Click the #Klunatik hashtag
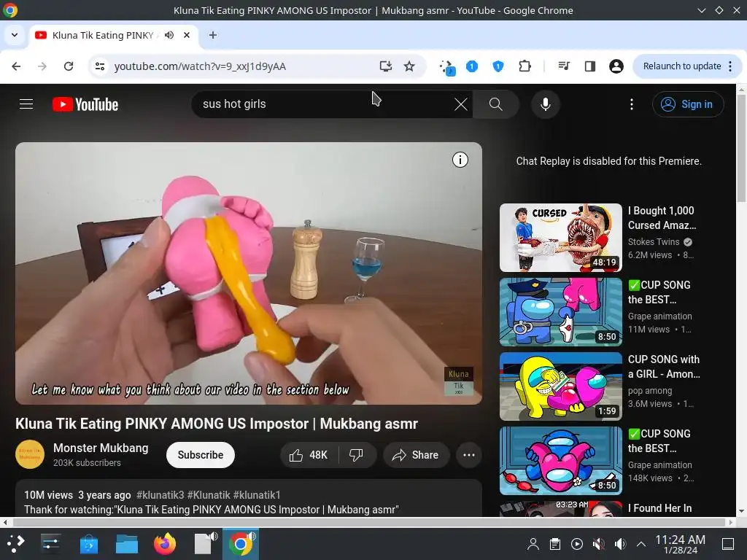The image size is (747, 560). coord(209,495)
